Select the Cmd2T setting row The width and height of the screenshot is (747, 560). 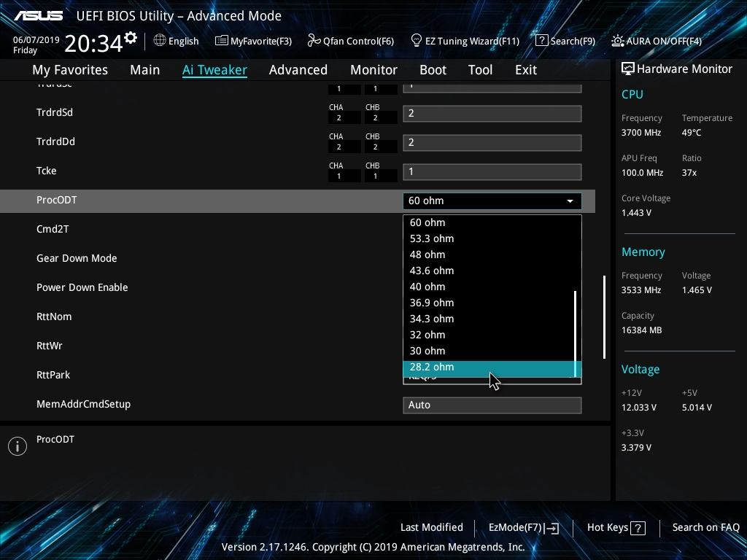(53, 229)
